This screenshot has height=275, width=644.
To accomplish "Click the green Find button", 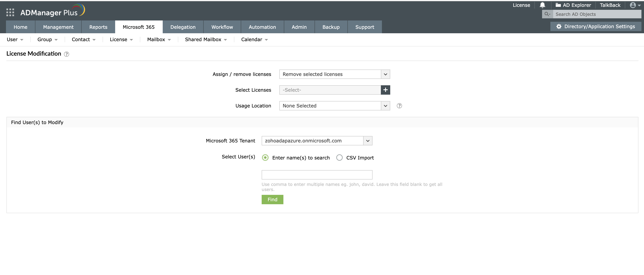I will click(272, 200).
